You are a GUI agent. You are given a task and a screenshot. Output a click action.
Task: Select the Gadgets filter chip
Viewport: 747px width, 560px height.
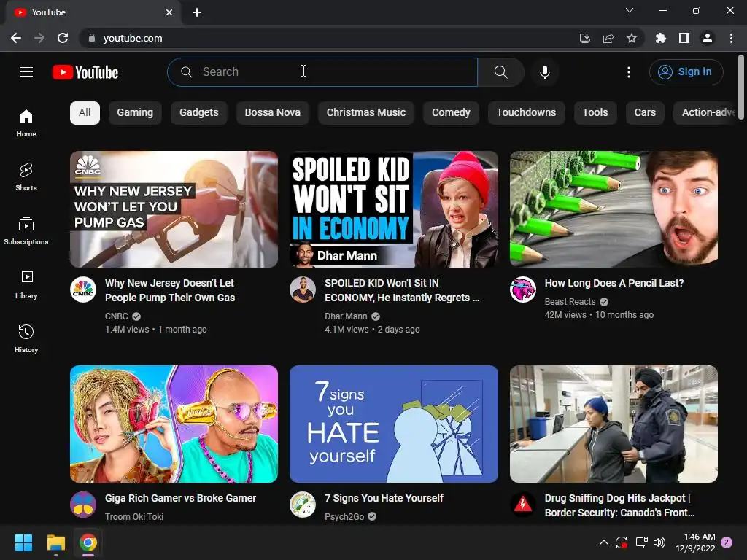tap(198, 113)
